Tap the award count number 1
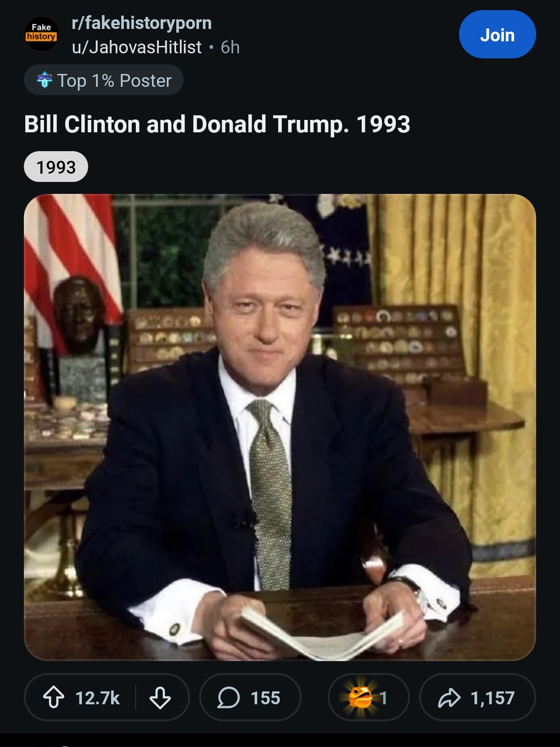Viewport: 560px width, 747px height. point(384,698)
